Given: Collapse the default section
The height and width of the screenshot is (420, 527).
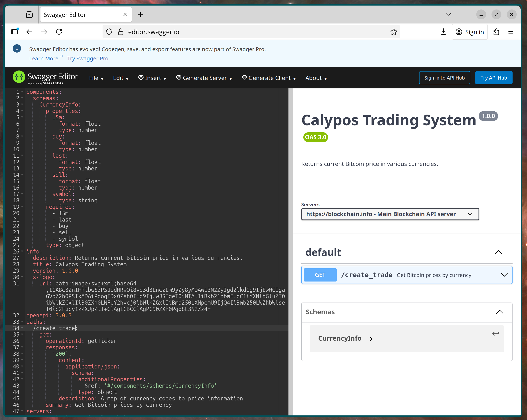Looking at the screenshot, I should point(499,252).
